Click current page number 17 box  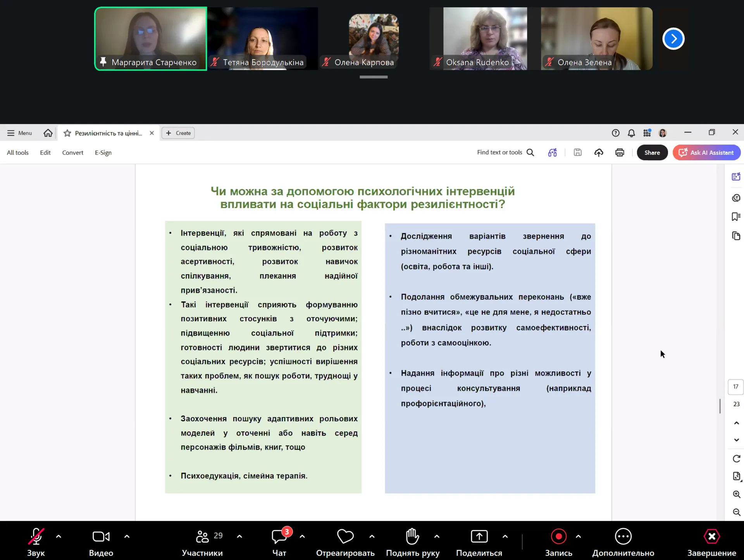click(736, 387)
